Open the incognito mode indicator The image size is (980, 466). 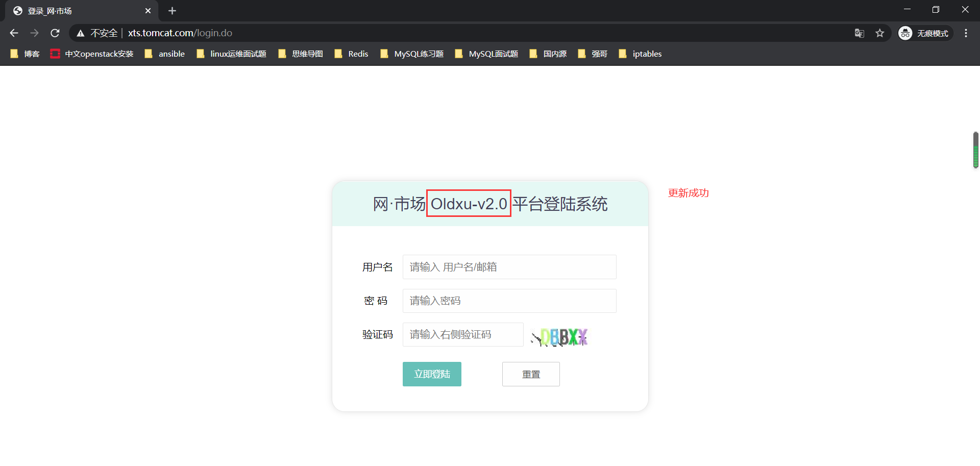[925, 33]
